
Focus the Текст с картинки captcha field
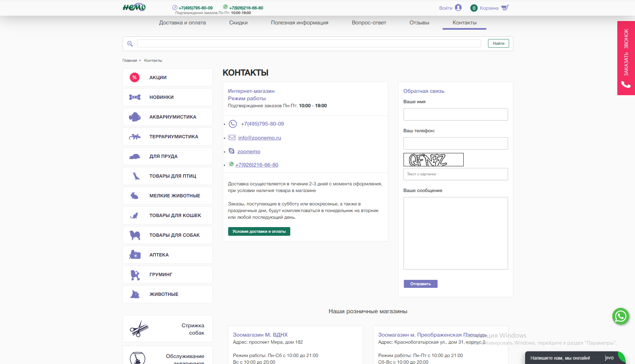(456, 174)
